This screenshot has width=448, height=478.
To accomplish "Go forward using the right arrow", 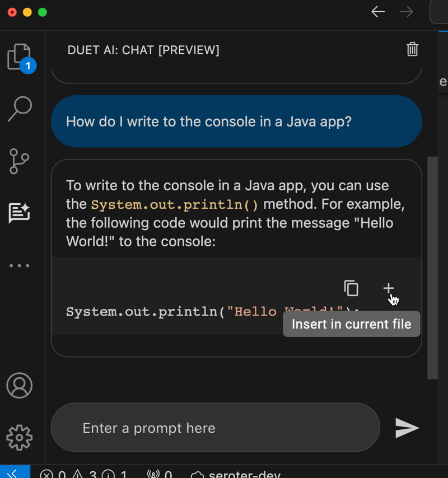I will (x=407, y=12).
